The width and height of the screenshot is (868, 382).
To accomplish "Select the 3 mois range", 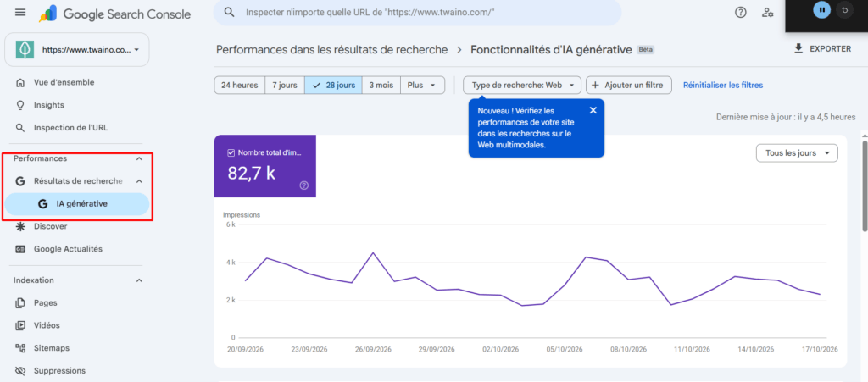I will point(381,86).
